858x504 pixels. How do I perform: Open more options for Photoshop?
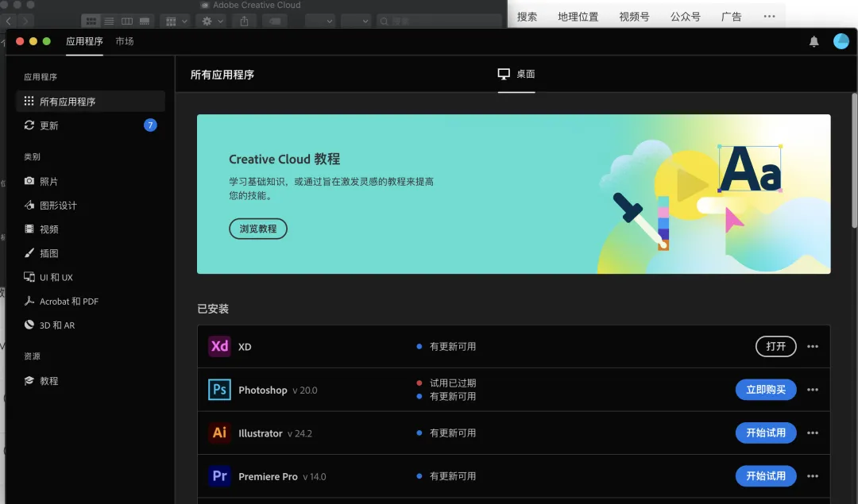click(813, 390)
